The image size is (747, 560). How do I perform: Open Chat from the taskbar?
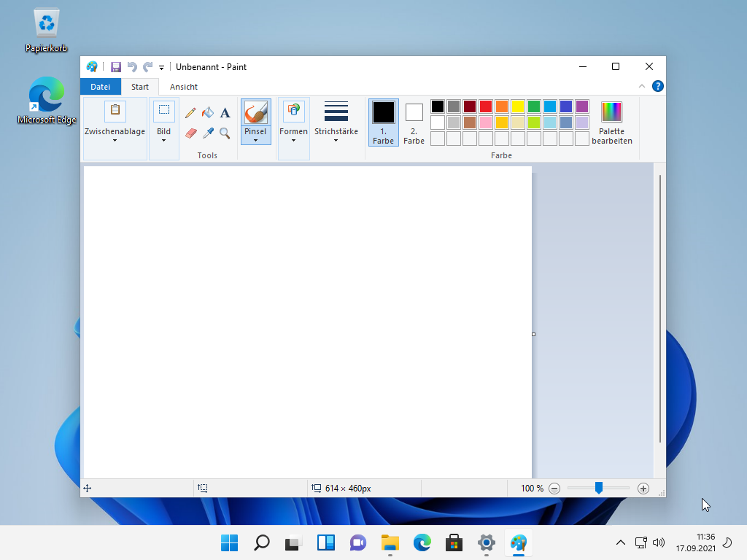(x=357, y=542)
